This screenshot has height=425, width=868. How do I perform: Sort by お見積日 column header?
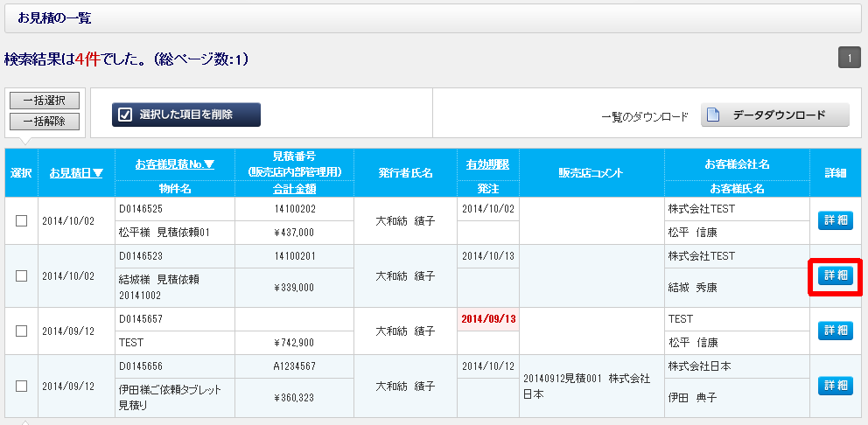[76, 173]
